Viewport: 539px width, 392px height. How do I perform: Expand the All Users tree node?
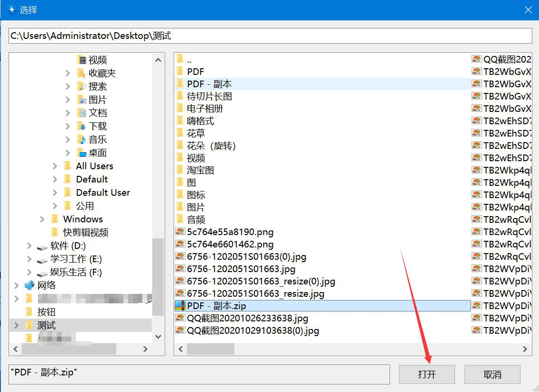[55, 166]
